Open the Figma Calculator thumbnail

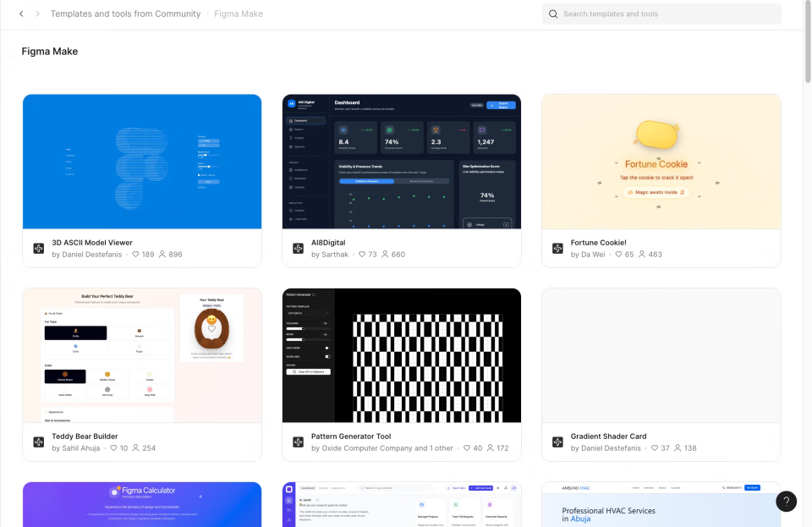[x=142, y=504]
